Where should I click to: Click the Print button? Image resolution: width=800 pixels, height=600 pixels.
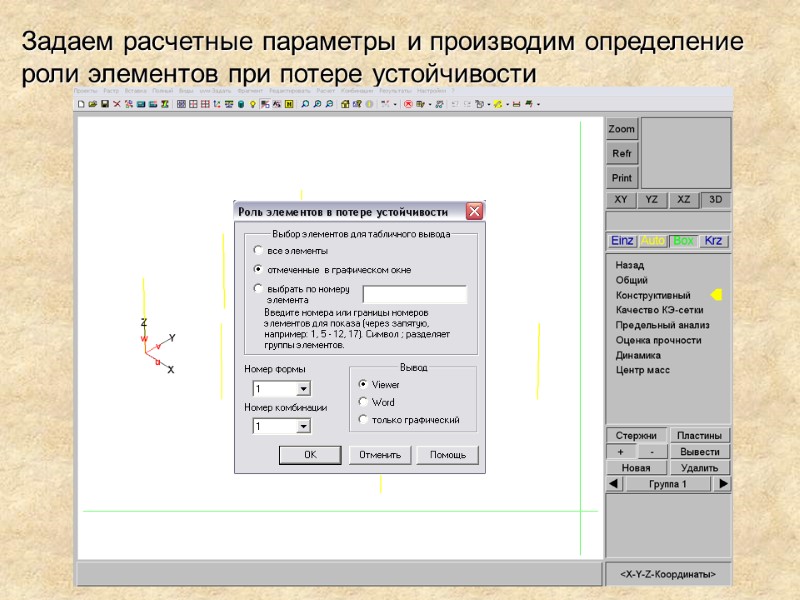[x=621, y=178]
